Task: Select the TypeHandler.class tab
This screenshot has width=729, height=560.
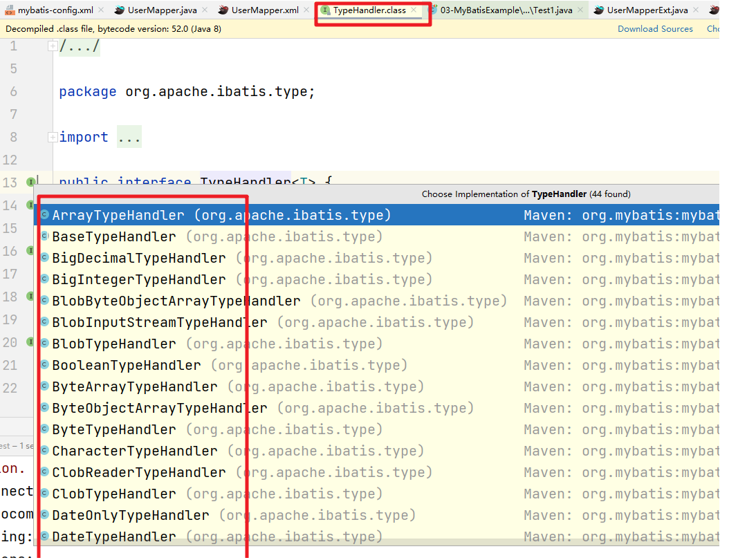Action: coord(369,10)
